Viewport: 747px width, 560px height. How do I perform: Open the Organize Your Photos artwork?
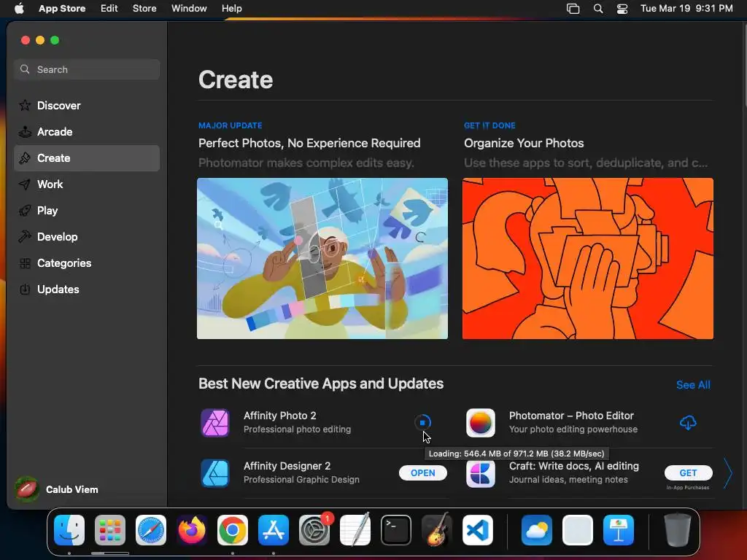[x=587, y=259]
